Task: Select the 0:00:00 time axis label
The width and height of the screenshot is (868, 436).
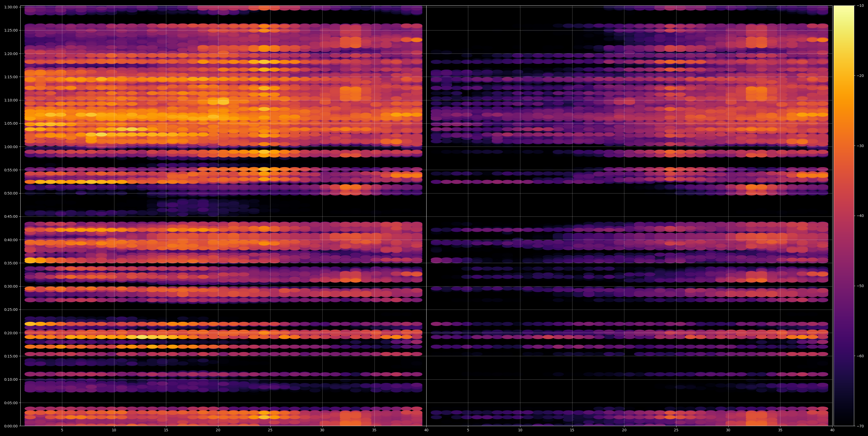Action: (x=11, y=426)
